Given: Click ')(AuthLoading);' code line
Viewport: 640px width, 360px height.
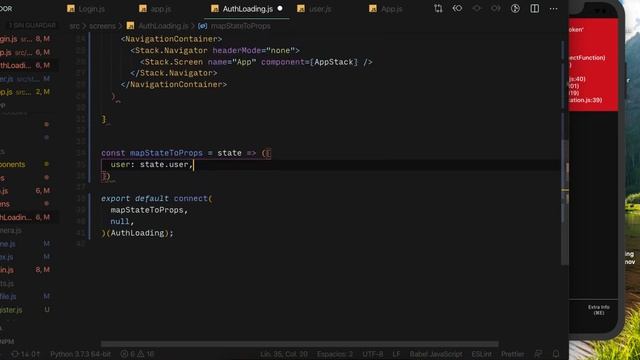Looking at the screenshot, I should coord(137,233).
